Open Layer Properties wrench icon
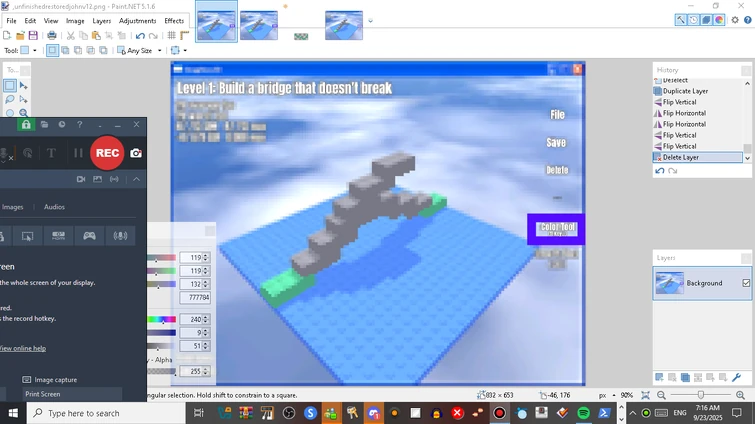The image size is (755, 424). (x=736, y=377)
